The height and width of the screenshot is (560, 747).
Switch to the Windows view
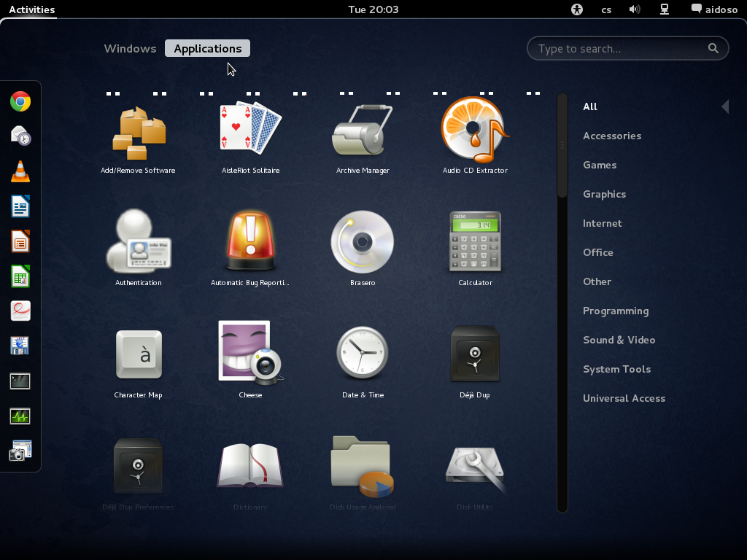click(130, 49)
